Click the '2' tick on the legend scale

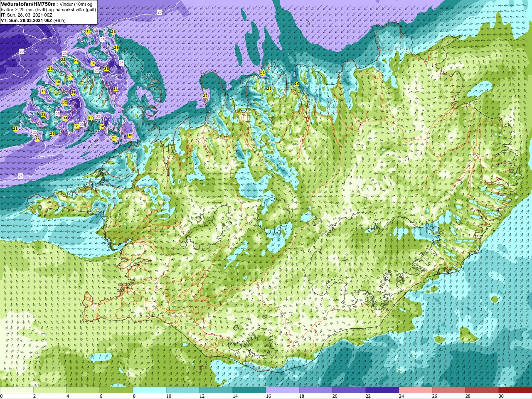click(34, 396)
